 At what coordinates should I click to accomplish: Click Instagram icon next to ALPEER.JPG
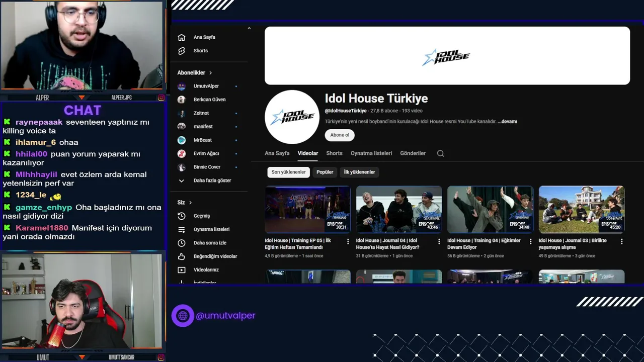click(161, 98)
